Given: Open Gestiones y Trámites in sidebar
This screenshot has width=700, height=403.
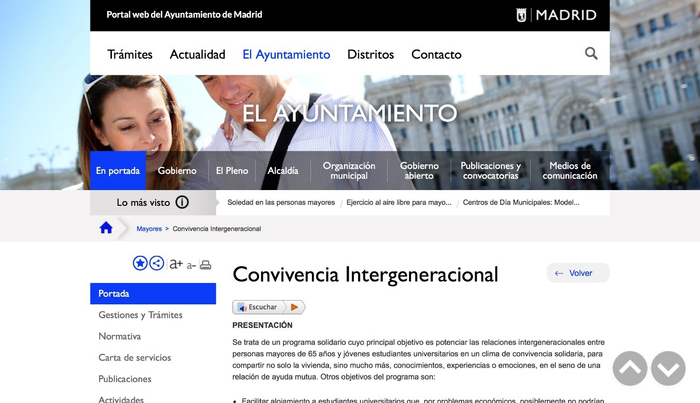Looking at the screenshot, I should (x=141, y=315).
